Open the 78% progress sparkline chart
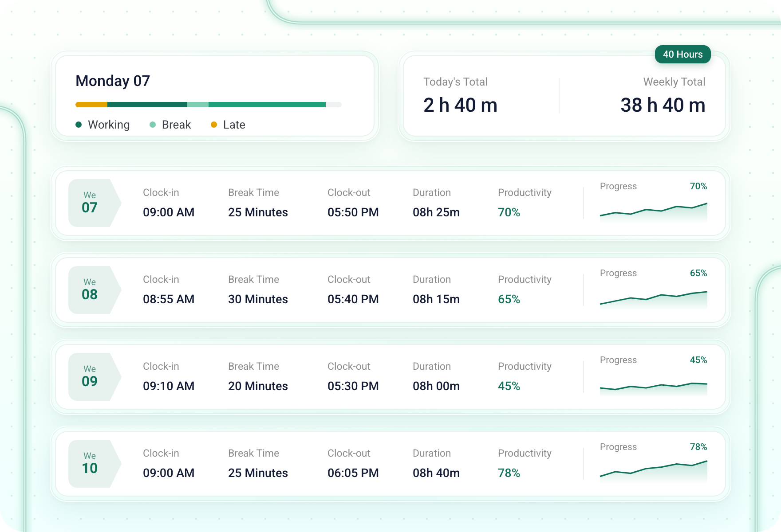Viewport: 781px width, 532px height. coord(654,472)
